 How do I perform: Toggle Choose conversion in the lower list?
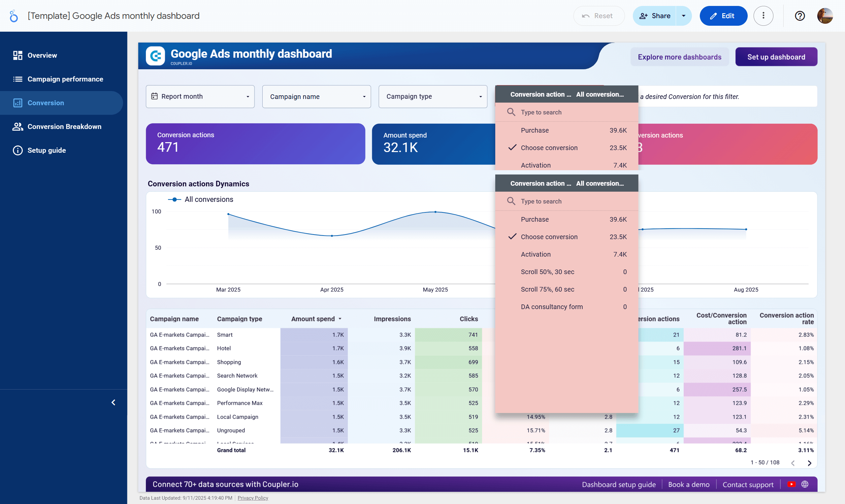567,237
